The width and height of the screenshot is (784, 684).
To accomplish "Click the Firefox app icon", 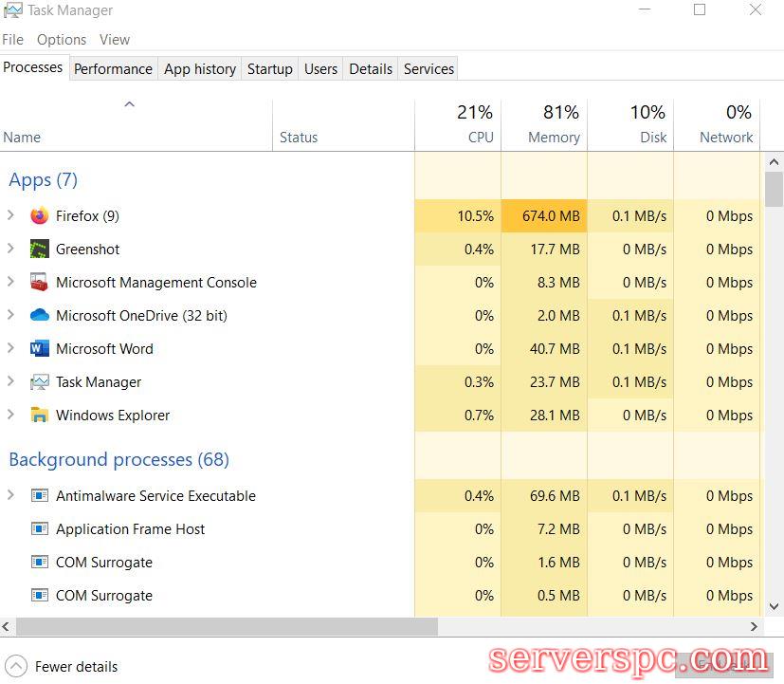I will pos(39,216).
